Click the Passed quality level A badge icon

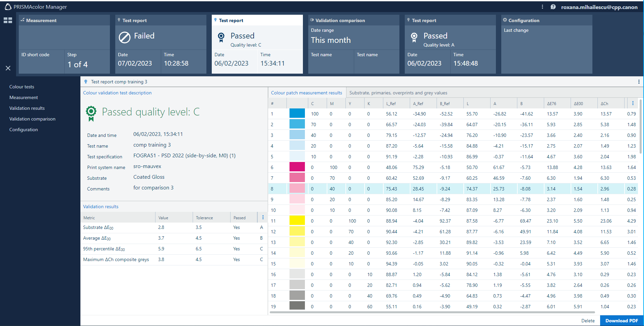click(x=414, y=37)
